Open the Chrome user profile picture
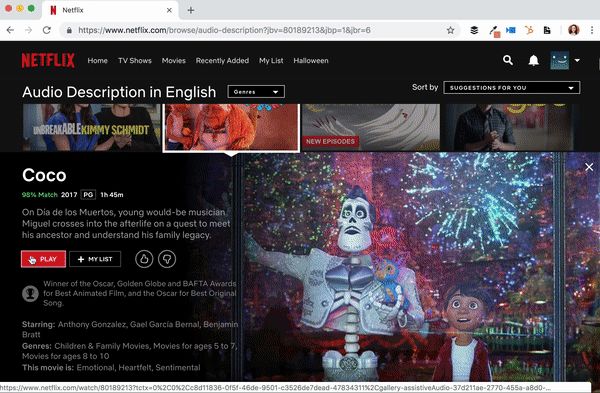Screen dimensions: 600x393 573,30
